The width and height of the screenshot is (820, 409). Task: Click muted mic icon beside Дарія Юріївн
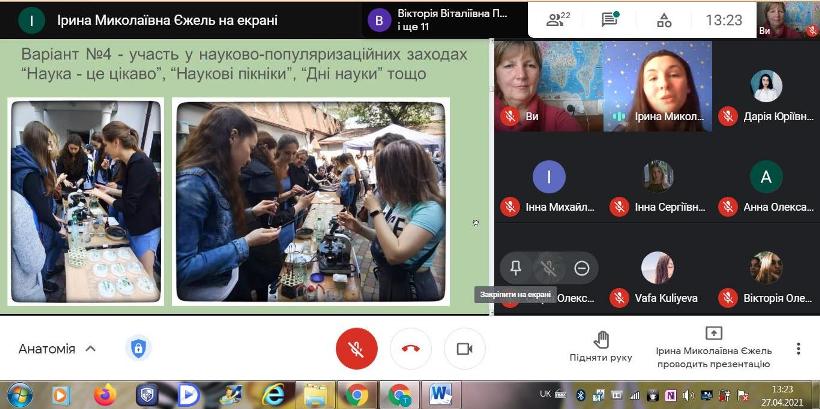click(x=728, y=116)
